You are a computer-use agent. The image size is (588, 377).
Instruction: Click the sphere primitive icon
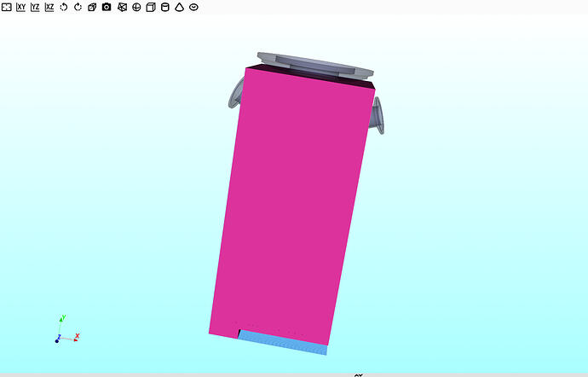coord(136,7)
